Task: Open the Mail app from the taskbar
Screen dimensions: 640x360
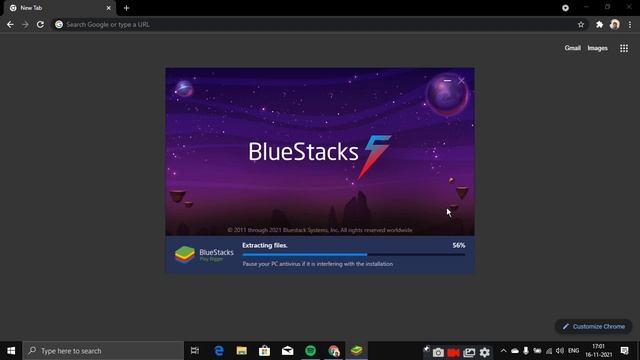Action: pyautogui.click(x=287, y=351)
